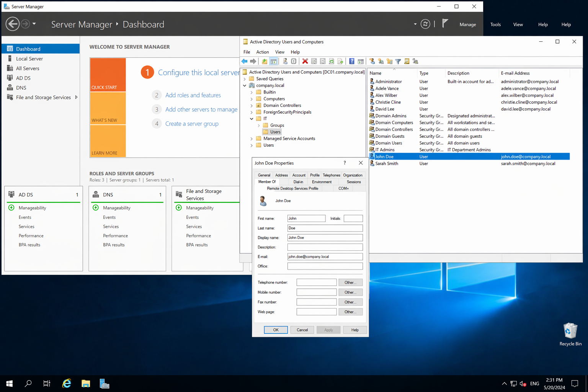Click the blue Back arrow in ADUC toolbar
The height and width of the screenshot is (392, 588).
click(244, 61)
